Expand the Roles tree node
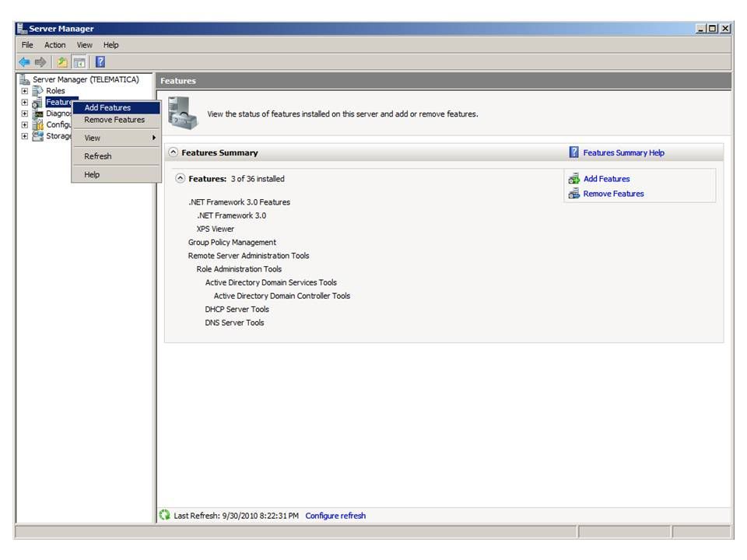The image size is (747, 560). 24,91
